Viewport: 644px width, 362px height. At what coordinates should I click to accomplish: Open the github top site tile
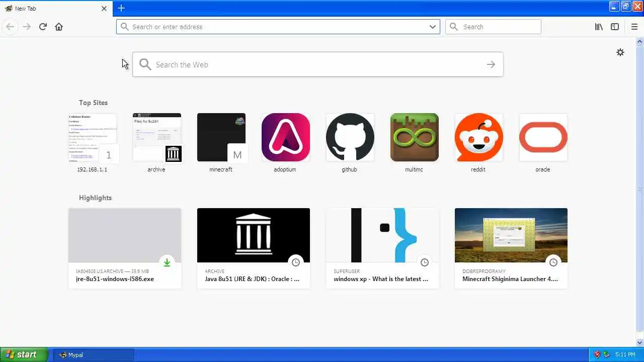[350, 137]
